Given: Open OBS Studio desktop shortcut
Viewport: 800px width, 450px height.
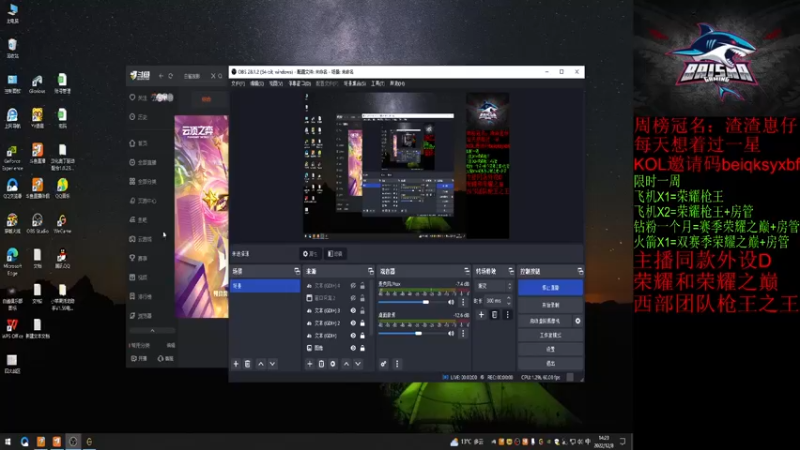Looking at the screenshot, I should click(x=37, y=223).
